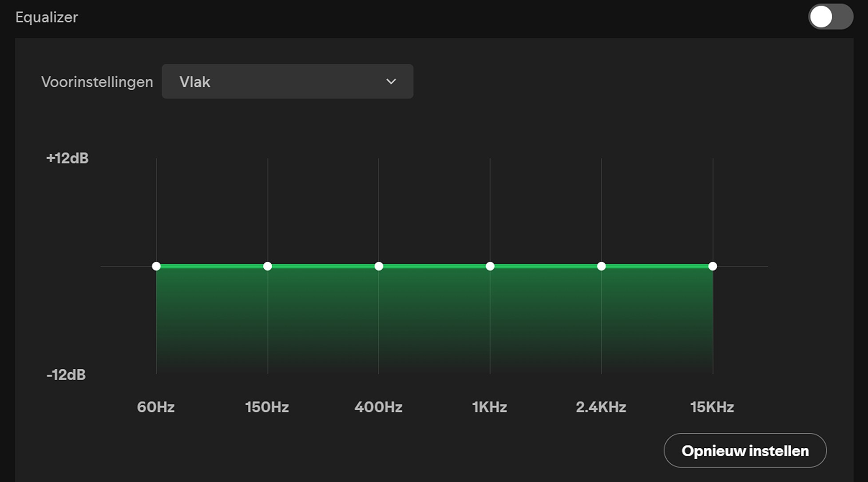Click the 150Hz frequency label
The height and width of the screenshot is (482, 868).
point(267,407)
